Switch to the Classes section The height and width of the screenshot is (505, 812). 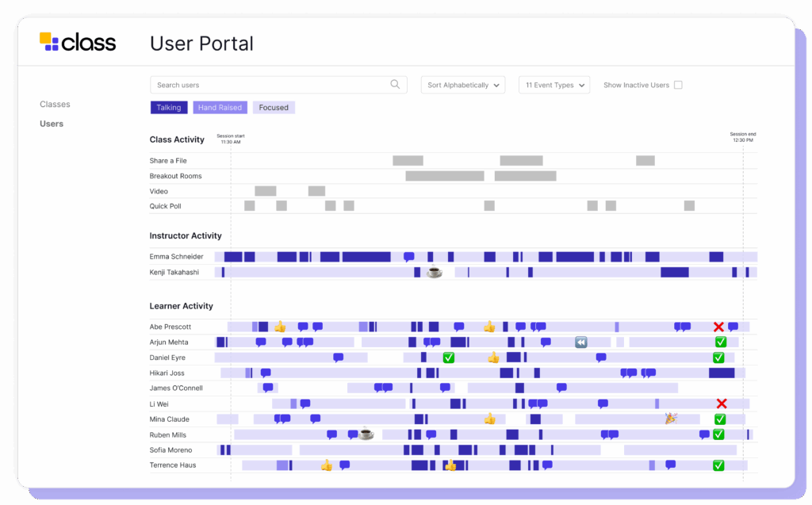pyautogui.click(x=55, y=104)
